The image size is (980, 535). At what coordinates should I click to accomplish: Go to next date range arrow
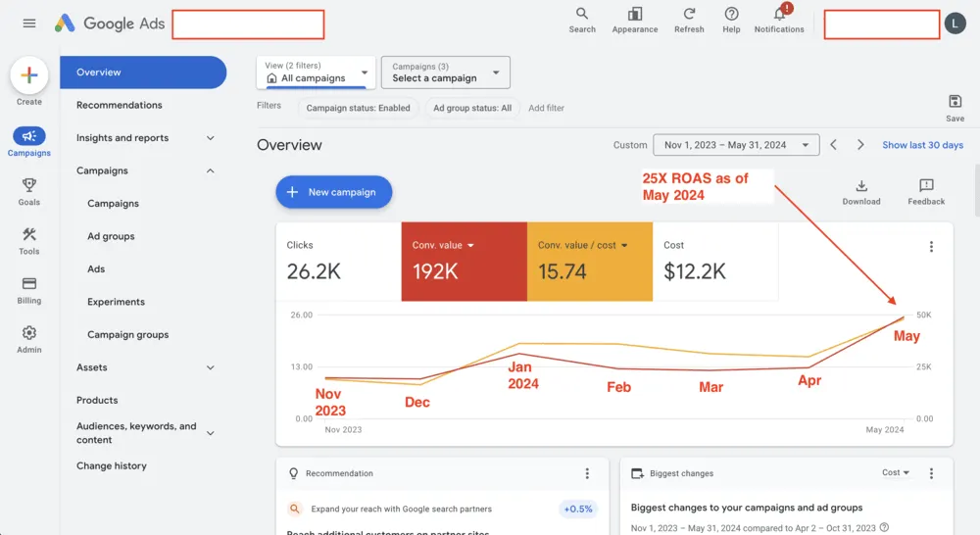point(860,144)
